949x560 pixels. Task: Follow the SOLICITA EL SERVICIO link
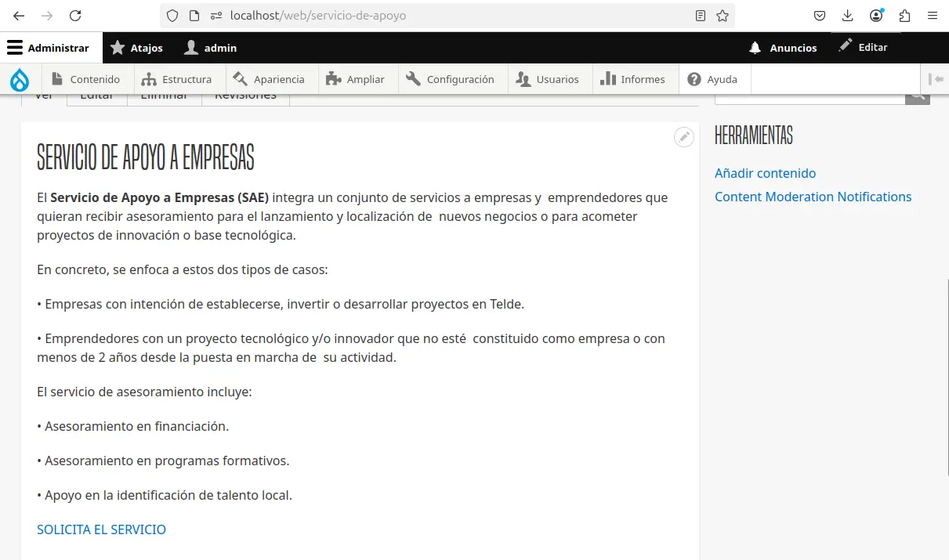[101, 529]
